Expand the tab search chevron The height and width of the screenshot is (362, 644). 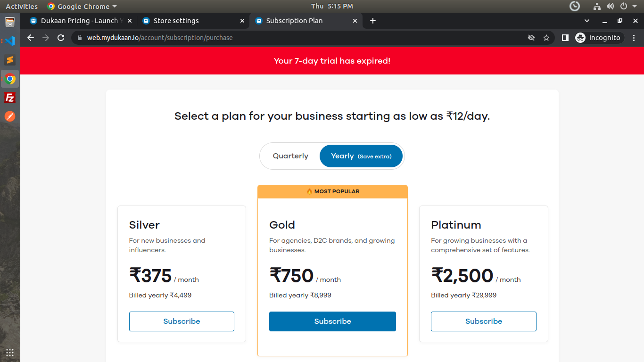tap(587, 21)
